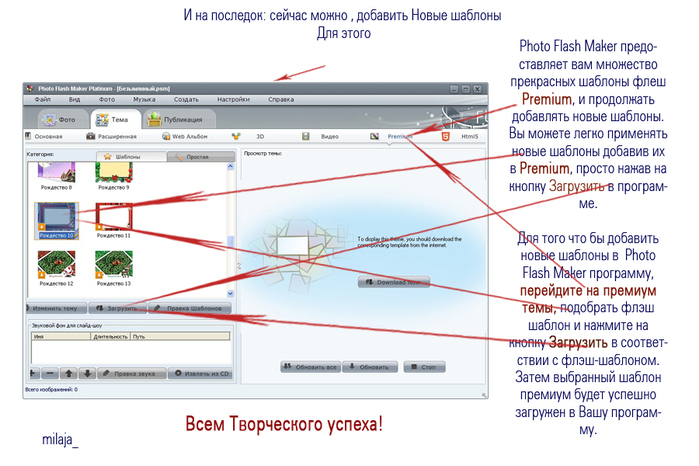Click the Изменить тему button

click(56, 308)
